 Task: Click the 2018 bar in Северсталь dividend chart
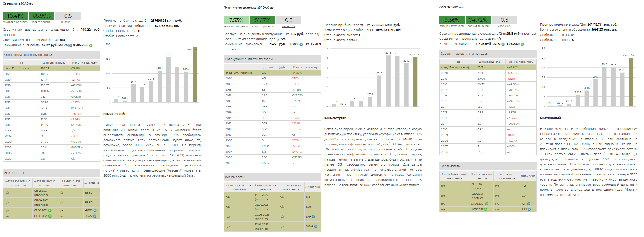coord(168,80)
